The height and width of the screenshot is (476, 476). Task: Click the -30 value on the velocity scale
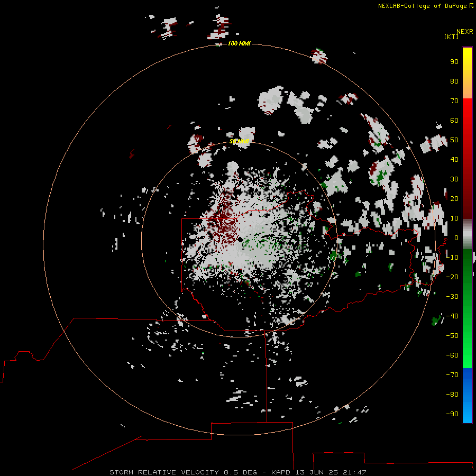[452, 297]
